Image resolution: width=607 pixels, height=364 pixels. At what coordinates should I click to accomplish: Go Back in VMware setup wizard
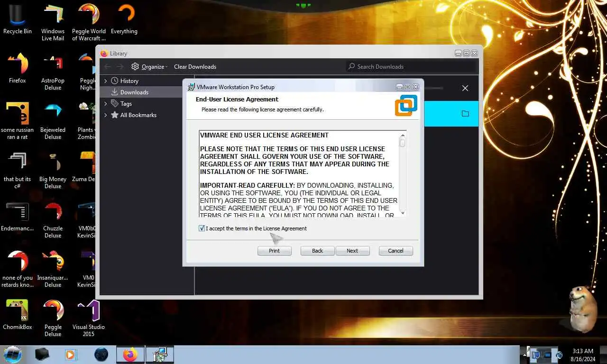[317, 251]
